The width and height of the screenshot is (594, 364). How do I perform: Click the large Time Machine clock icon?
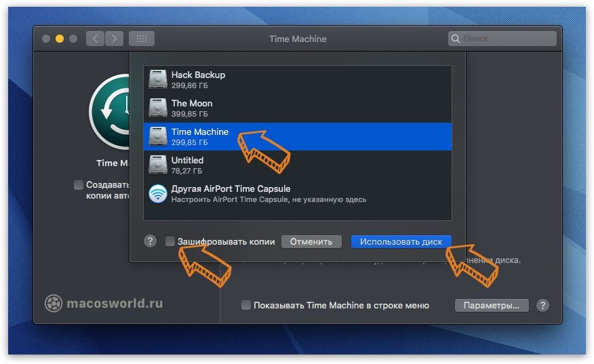tap(110, 112)
